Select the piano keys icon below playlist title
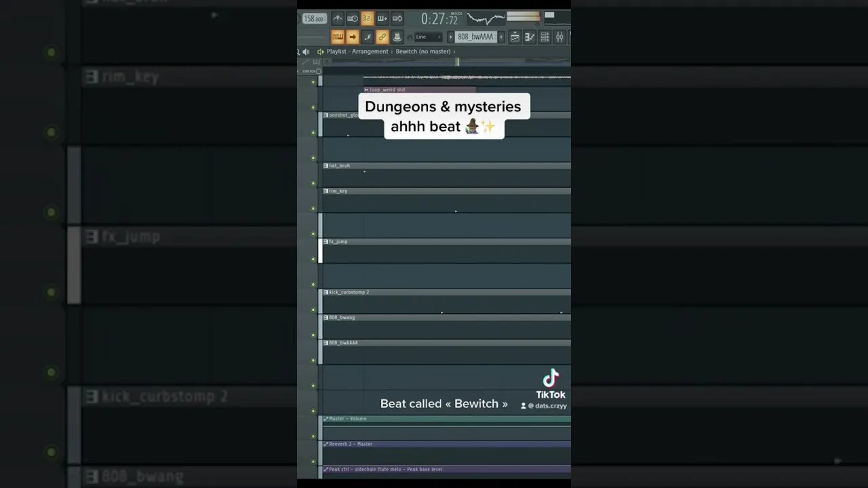 point(316,62)
